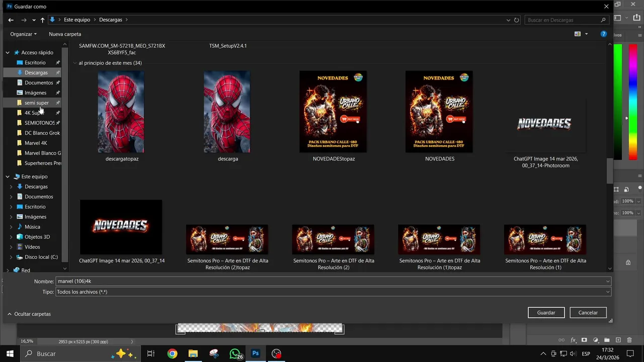Delete layer trash icon
Viewport: 644px width, 362px height.
pyautogui.click(x=629, y=340)
